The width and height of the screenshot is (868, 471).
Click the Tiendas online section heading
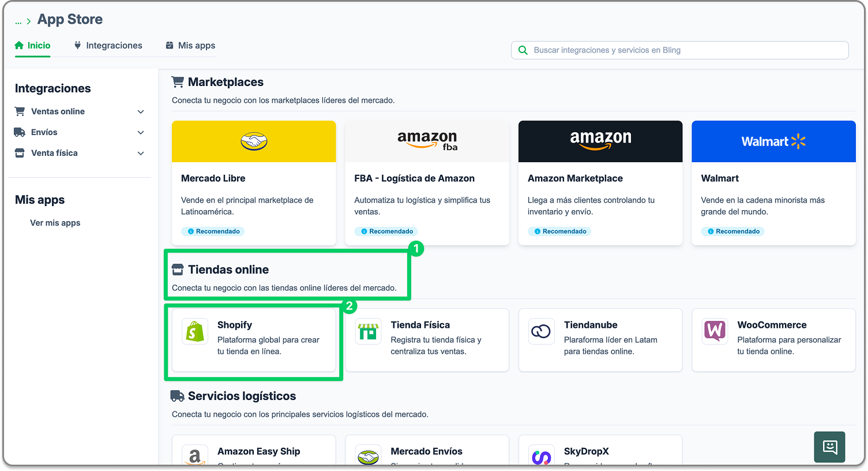point(228,270)
